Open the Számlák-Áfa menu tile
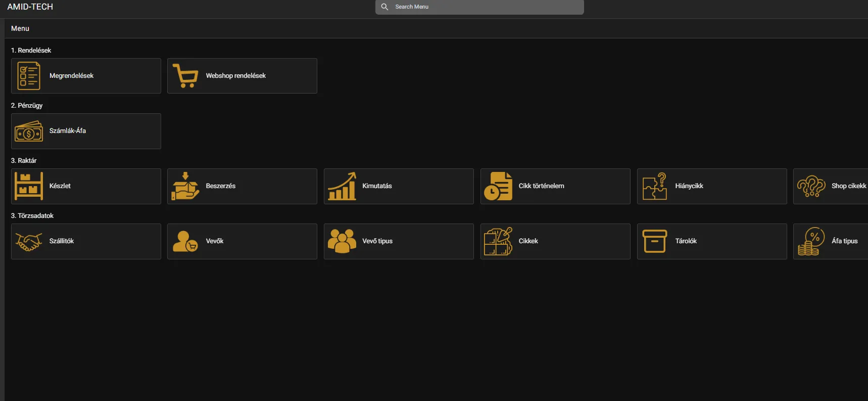Viewport: 868px width, 401px height. tap(86, 131)
